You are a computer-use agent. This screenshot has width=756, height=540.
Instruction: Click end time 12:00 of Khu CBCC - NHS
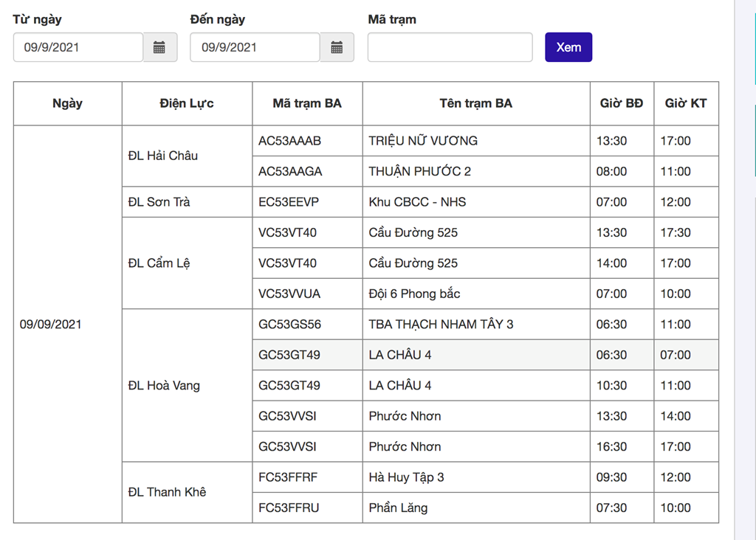675,202
